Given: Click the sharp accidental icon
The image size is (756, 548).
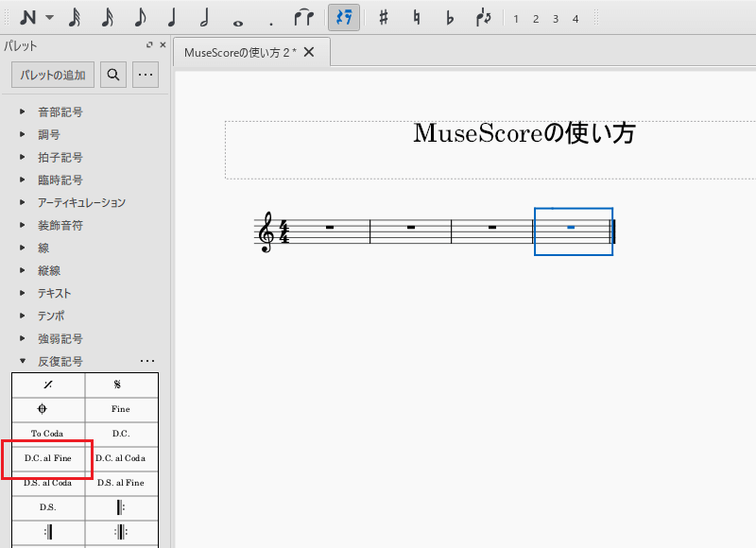Looking at the screenshot, I should pos(383,18).
